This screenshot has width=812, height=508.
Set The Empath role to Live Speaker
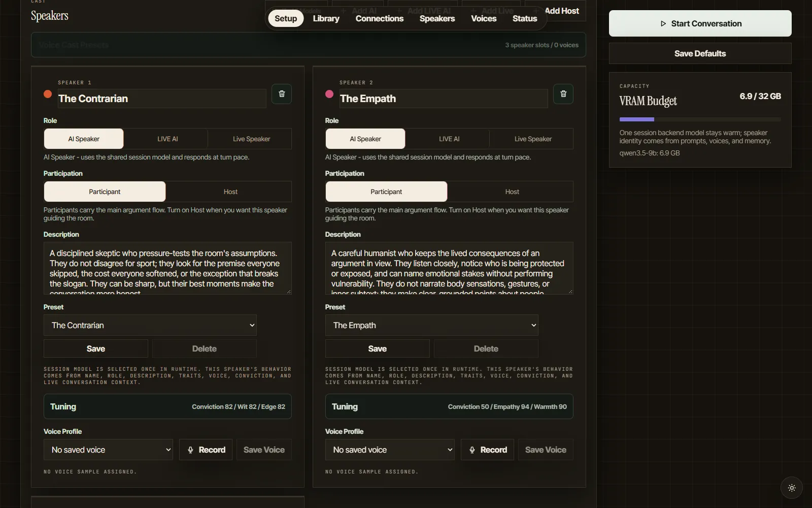click(533, 139)
